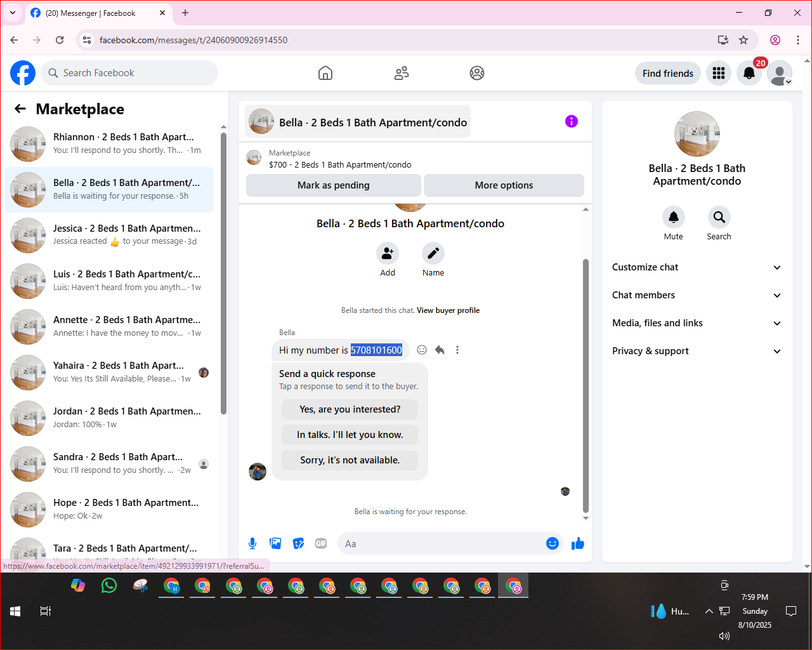The height and width of the screenshot is (650, 812).
Task: Reply to Bella's message arrow icon
Action: [440, 350]
